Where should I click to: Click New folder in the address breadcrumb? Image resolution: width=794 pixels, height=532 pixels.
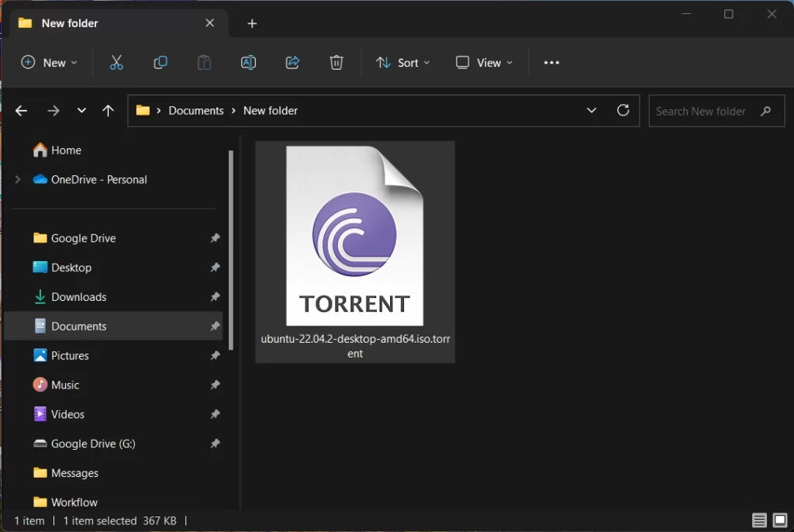coord(271,110)
